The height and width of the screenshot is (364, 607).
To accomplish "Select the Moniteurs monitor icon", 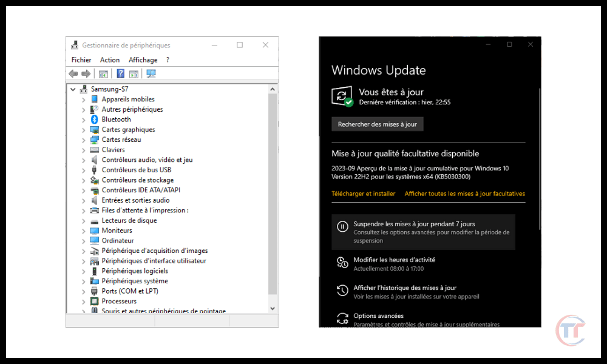I will point(95,231).
